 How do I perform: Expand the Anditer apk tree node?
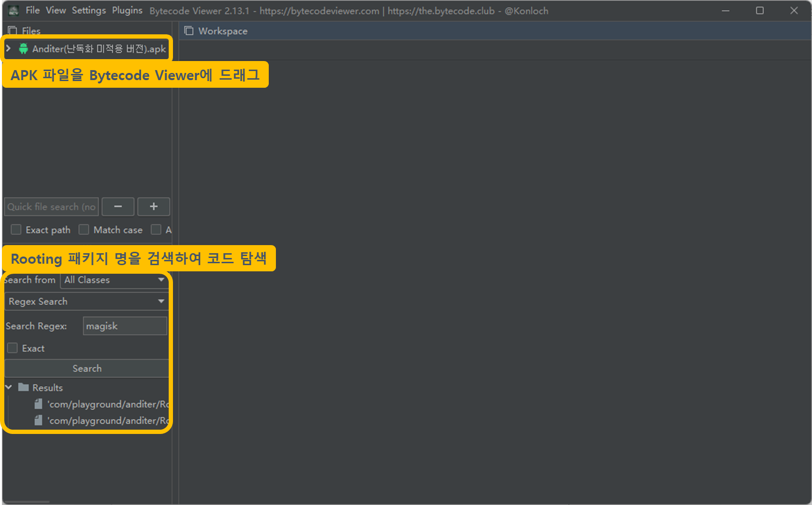coord(8,48)
